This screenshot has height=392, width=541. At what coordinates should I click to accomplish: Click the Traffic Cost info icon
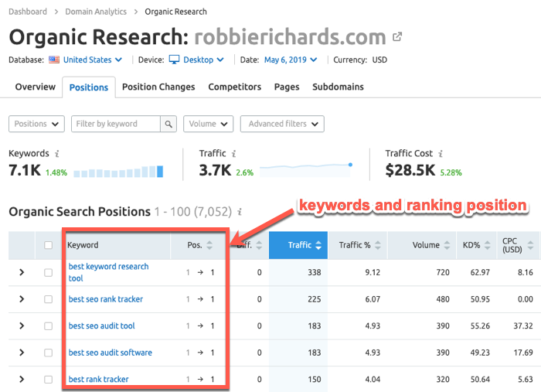click(441, 154)
